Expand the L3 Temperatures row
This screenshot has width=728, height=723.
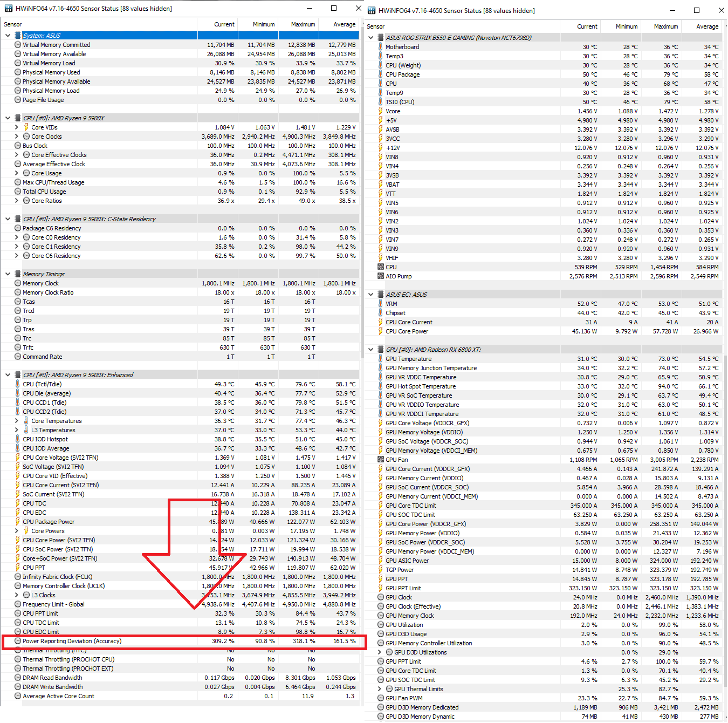point(16,430)
